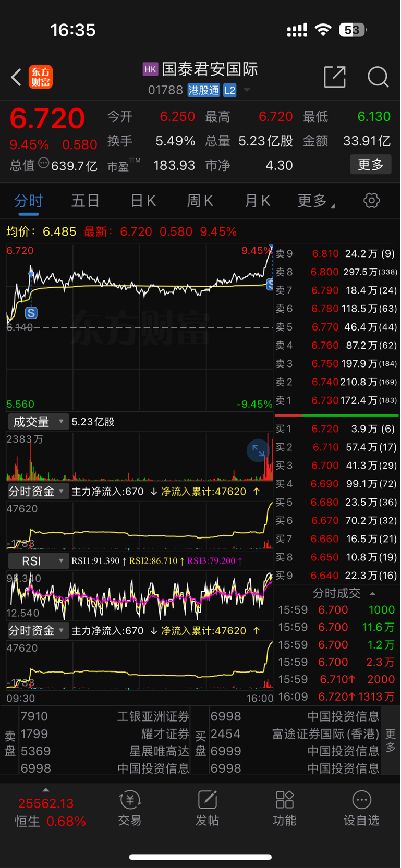Select 买1 price 6.720

pos(325,429)
